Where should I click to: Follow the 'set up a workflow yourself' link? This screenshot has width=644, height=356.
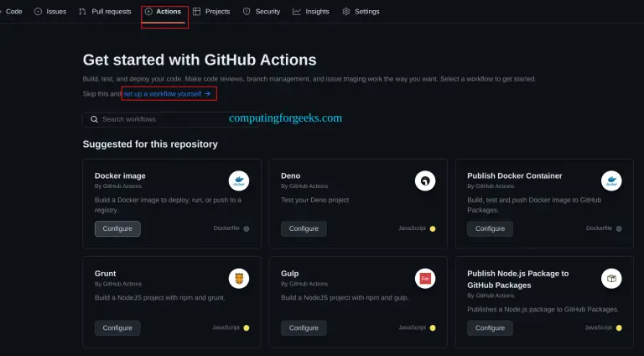click(x=168, y=94)
